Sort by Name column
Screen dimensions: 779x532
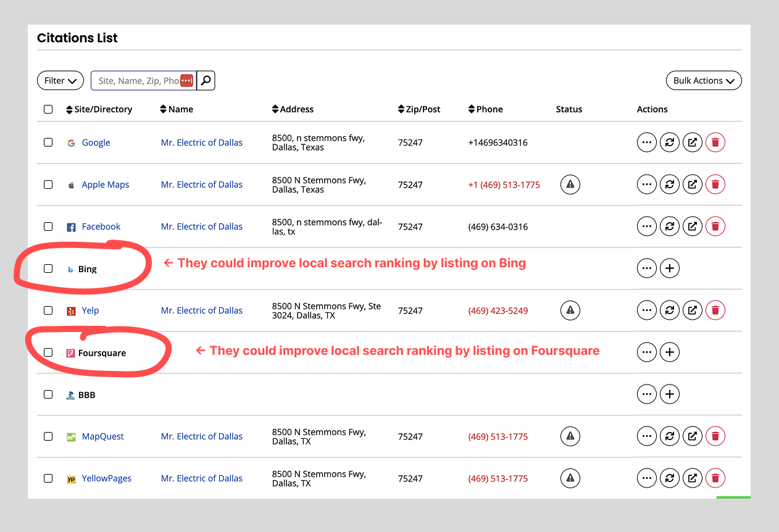177,109
